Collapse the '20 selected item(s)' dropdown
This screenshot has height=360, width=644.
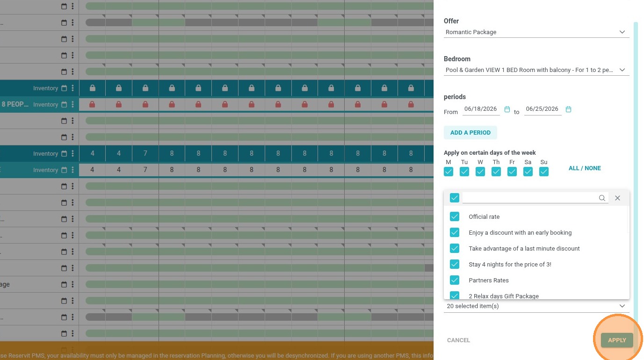[536, 306]
